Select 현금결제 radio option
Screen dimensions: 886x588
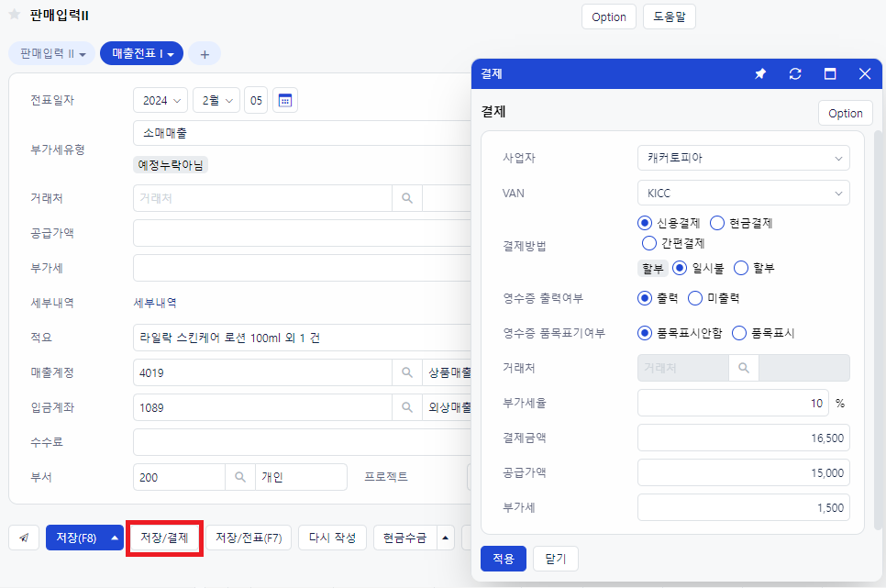point(717,223)
